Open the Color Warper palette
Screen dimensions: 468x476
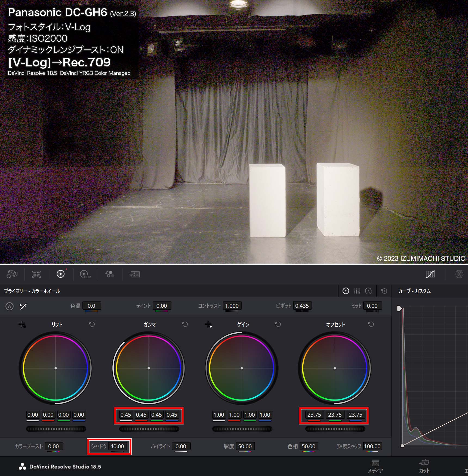tap(459, 274)
